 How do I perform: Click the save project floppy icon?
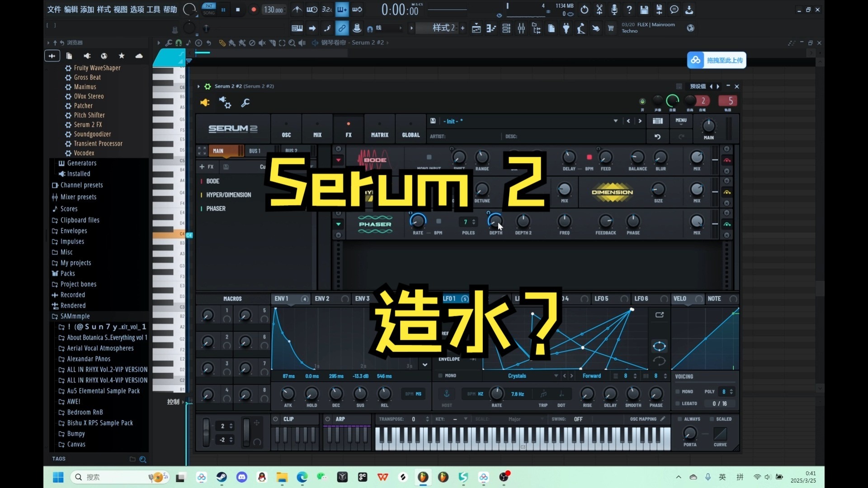tap(644, 9)
